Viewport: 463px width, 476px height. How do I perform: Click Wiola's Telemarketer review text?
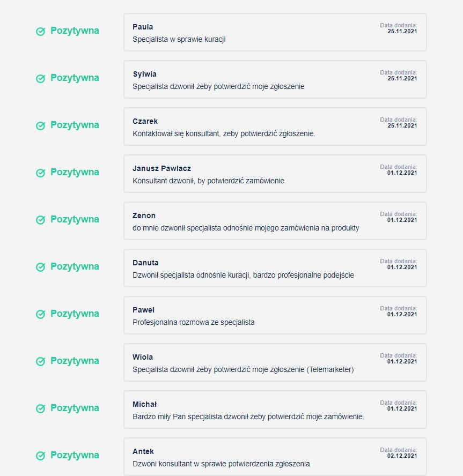[x=243, y=369]
